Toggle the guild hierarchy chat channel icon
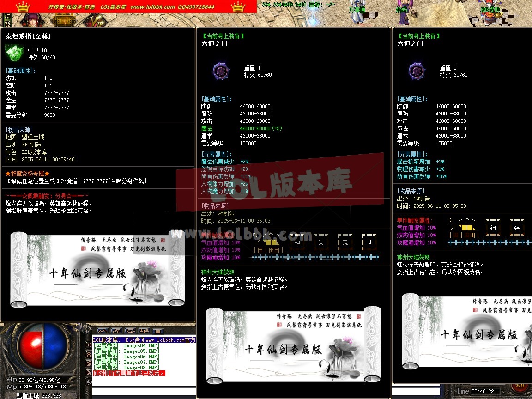The height and width of the screenshot is (399, 532). [89, 354]
